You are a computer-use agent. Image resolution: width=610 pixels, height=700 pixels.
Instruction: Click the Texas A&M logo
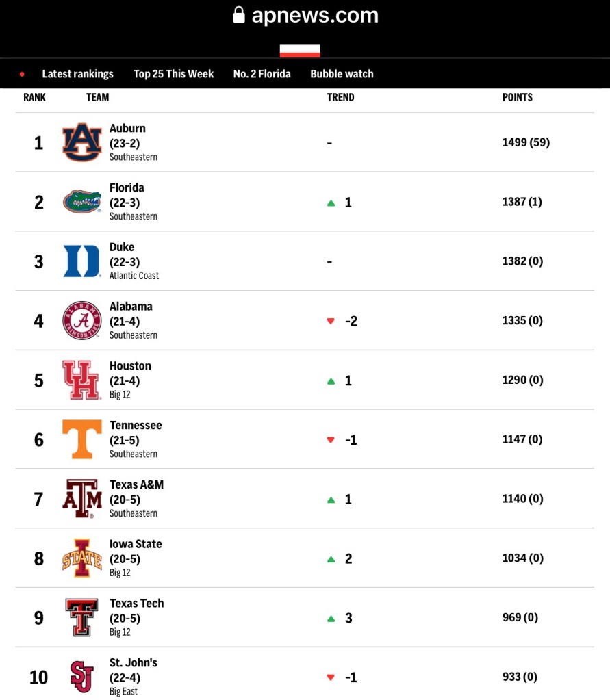point(82,499)
